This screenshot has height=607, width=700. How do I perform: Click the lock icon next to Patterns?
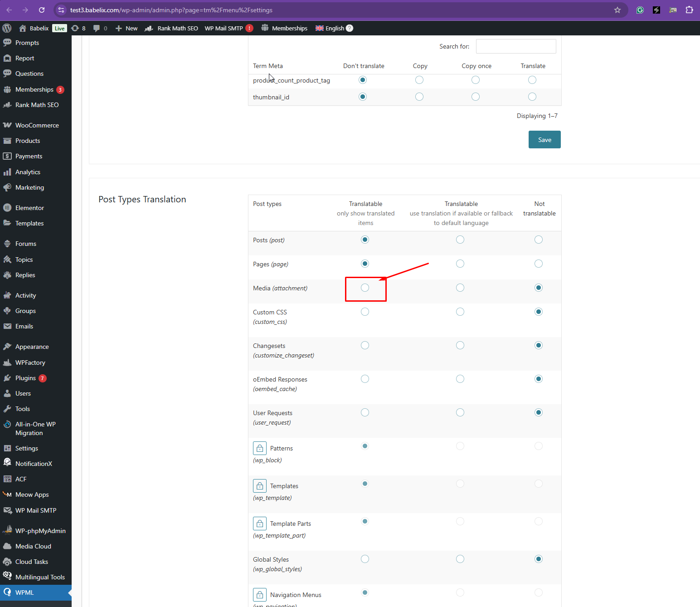[260, 448]
